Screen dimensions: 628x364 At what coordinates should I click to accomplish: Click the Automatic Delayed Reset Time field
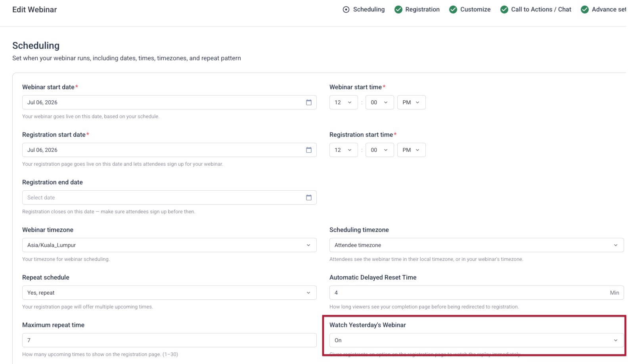tap(477, 293)
